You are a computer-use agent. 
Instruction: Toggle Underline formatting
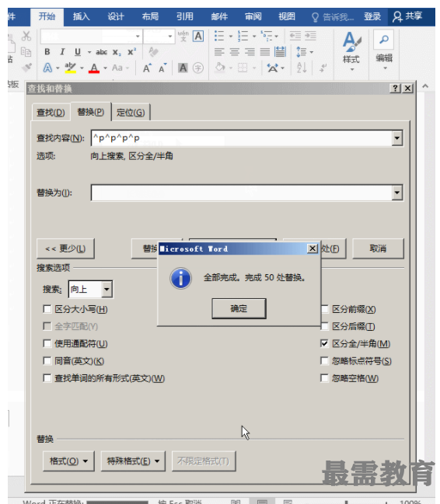[78, 52]
